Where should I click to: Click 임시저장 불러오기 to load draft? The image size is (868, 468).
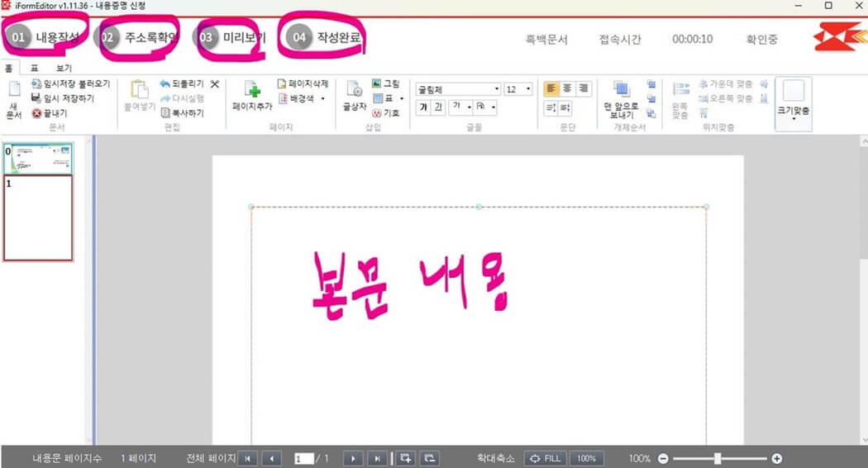[70, 84]
